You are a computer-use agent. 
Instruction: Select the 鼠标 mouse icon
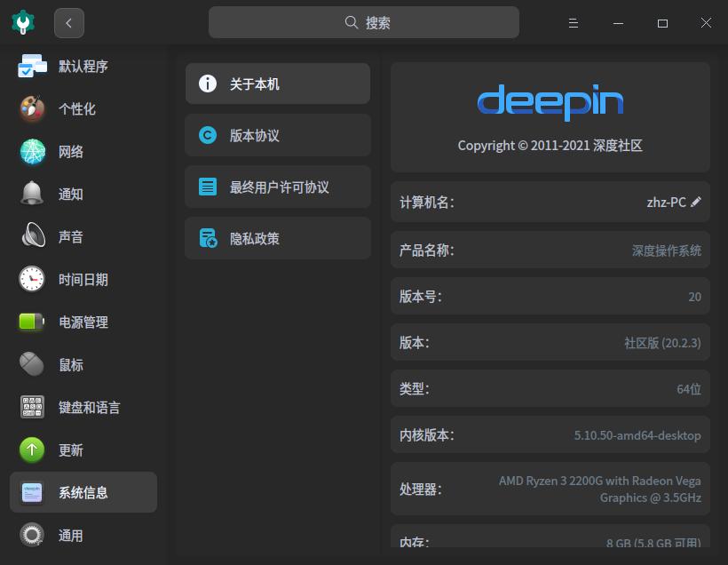click(32, 364)
